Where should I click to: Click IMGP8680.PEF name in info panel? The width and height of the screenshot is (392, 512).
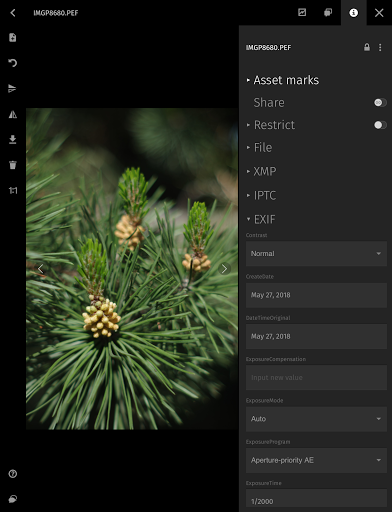(268, 47)
